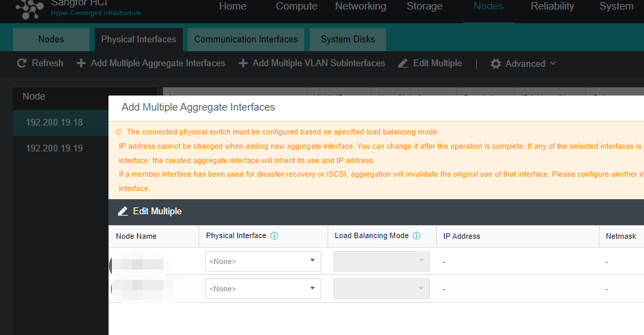Click the Refresh icon in toolbar
This screenshot has height=335, width=644.
22,63
